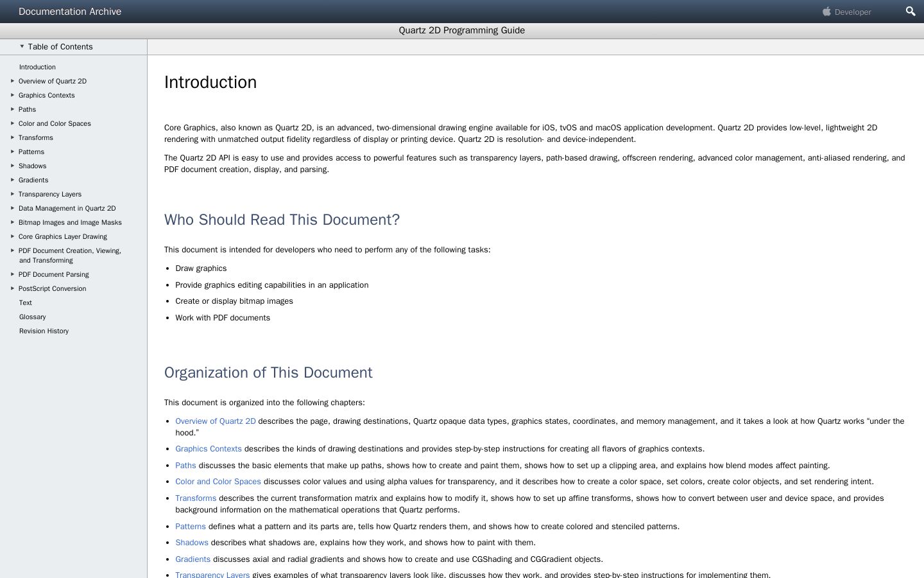The width and height of the screenshot is (924, 578).
Task: Open PDF Document Creation, Viewing, and Transforming
Action: (70, 256)
